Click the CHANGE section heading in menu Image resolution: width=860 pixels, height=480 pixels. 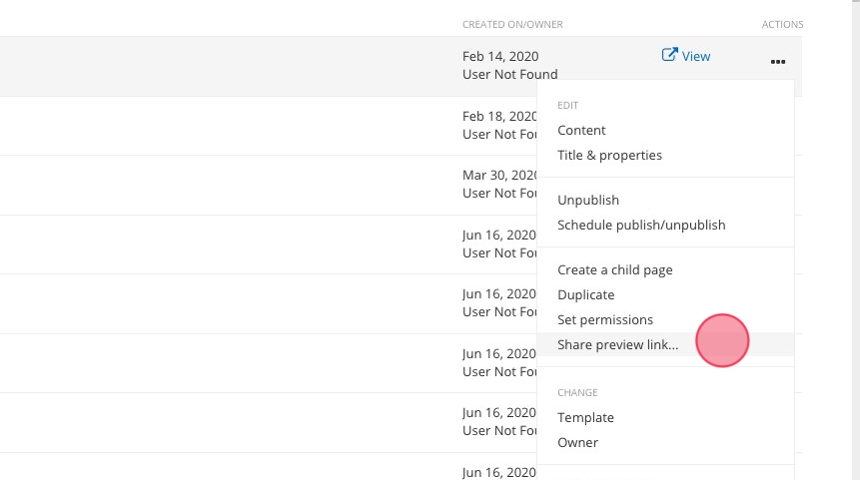pyautogui.click(x=577, y=393)
